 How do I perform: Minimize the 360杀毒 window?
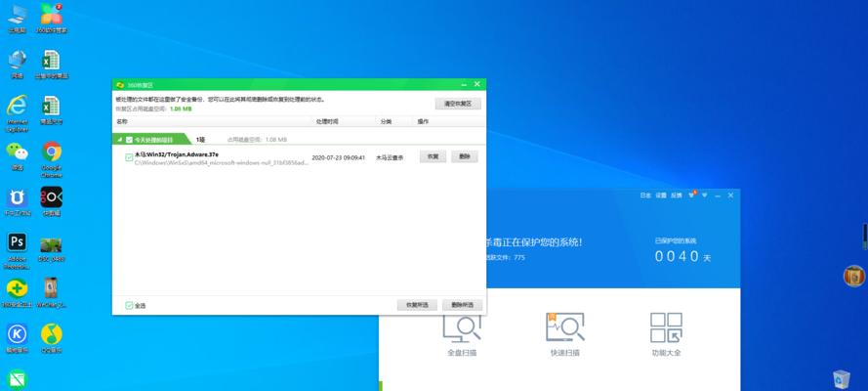click(718, 195)
